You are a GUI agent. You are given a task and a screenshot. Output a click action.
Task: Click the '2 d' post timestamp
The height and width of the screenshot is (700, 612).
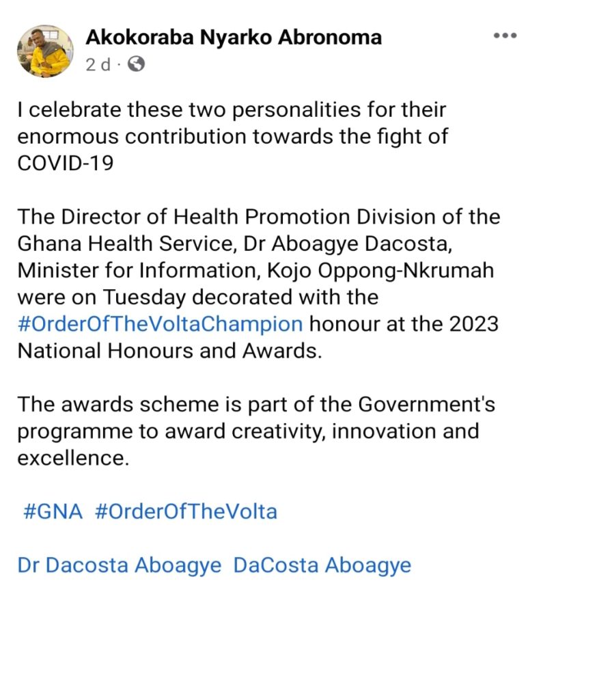click(98, 65)
